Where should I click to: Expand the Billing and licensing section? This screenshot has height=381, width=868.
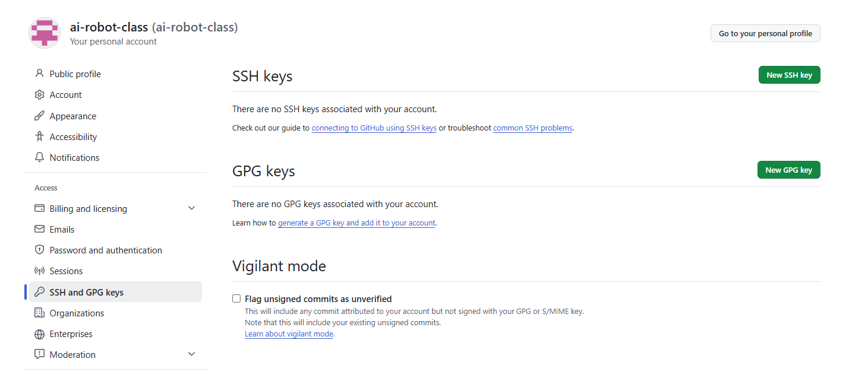click(x=191, y=208)
